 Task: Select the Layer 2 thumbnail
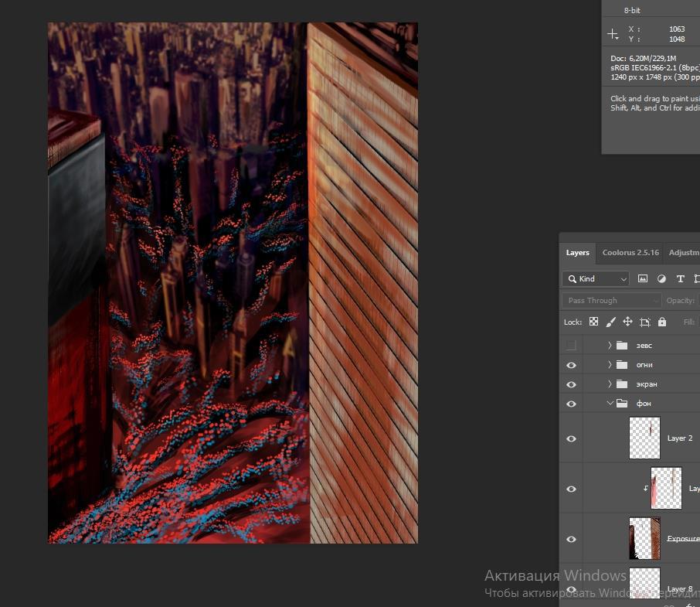pyautogui.click(x=644, y=438)
